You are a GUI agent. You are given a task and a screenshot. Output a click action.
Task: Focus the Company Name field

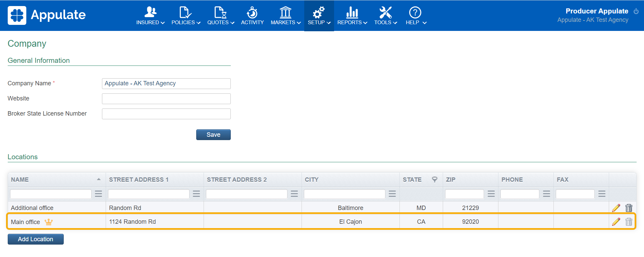pyautogui.click(x=166, y=84)
